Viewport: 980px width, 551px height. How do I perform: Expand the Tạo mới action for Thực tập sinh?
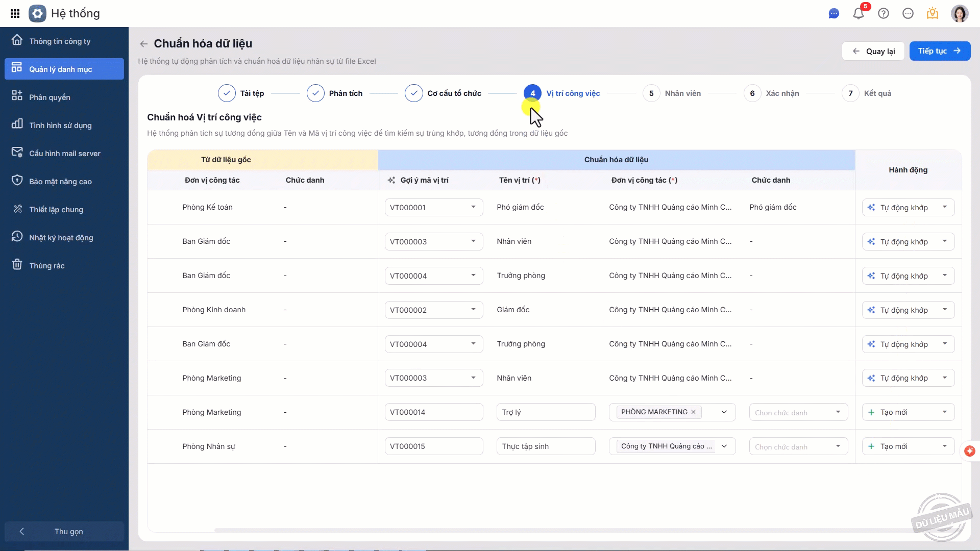(x=944, y=446)
